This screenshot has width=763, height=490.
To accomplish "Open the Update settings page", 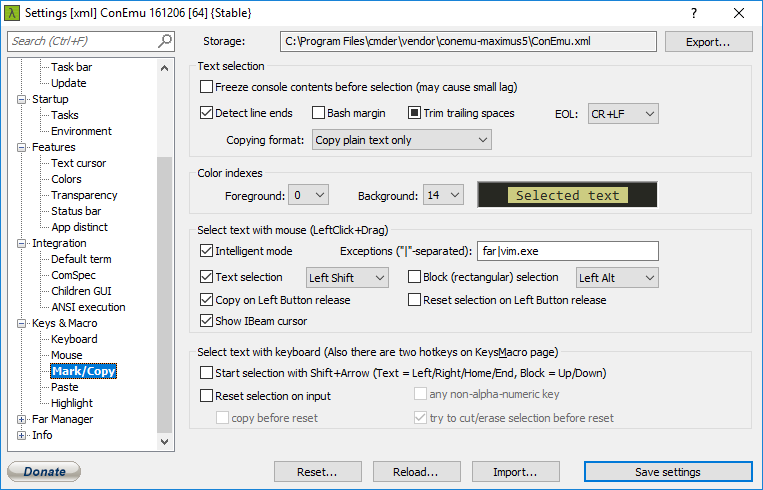I will point(69,83).
